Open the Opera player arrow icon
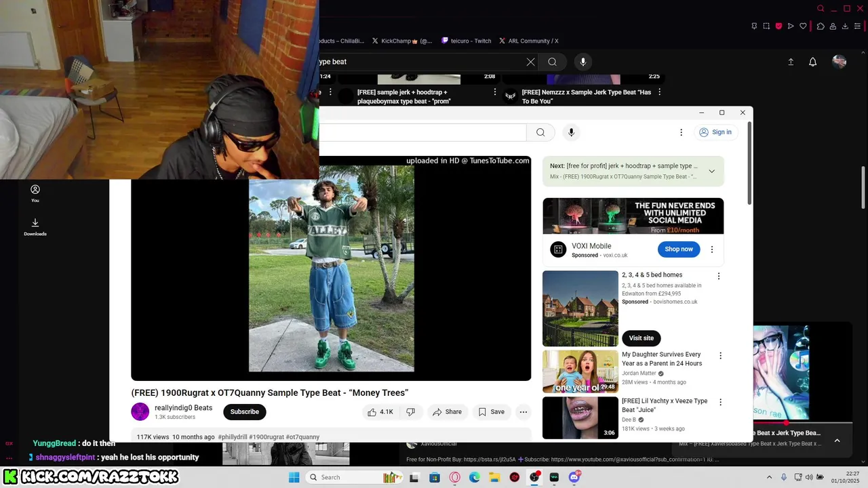 [x=791, y=26]
